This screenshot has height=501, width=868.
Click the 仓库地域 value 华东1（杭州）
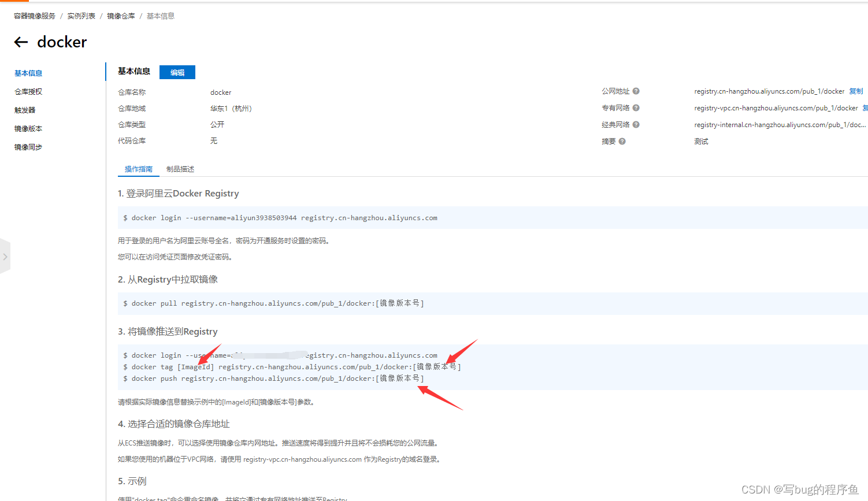point(231,109)
